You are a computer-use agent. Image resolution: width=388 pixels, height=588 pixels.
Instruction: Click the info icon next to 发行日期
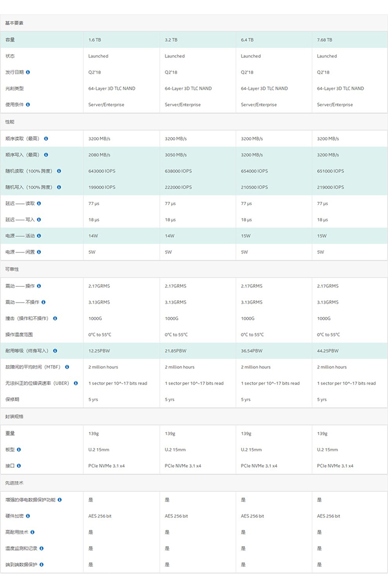[28, 72]
